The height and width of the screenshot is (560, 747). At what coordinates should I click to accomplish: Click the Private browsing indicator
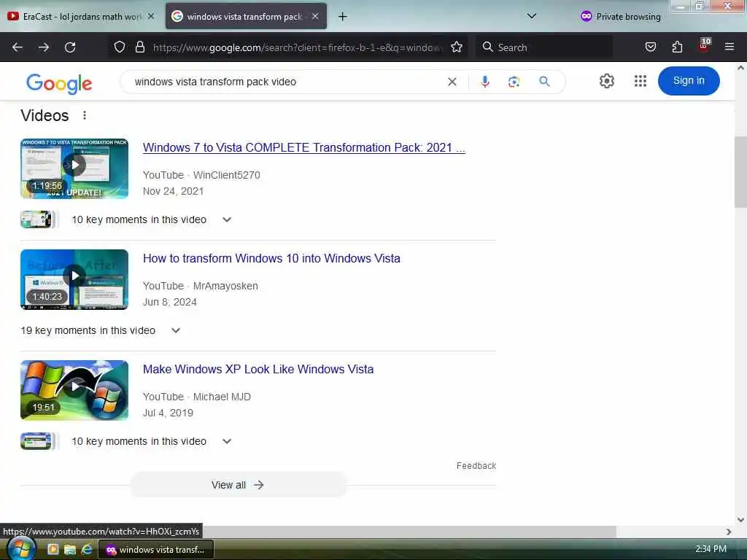(620, 17)
